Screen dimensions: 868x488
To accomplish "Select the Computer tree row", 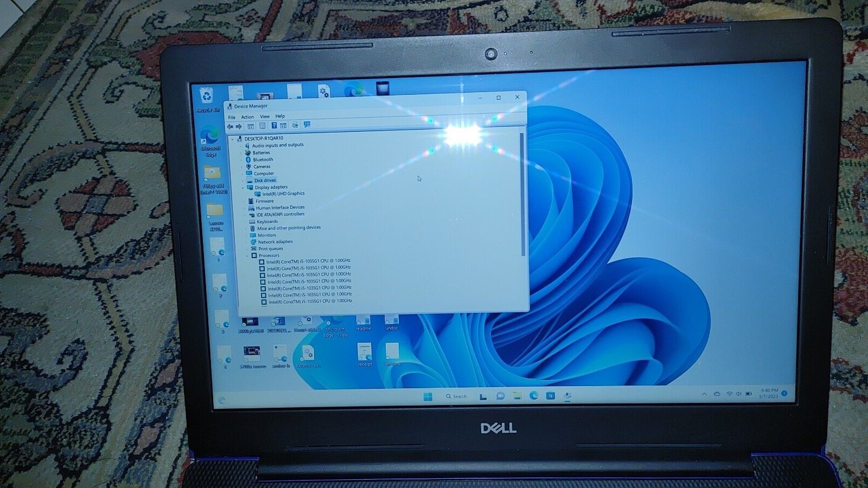I will (260, 174).
